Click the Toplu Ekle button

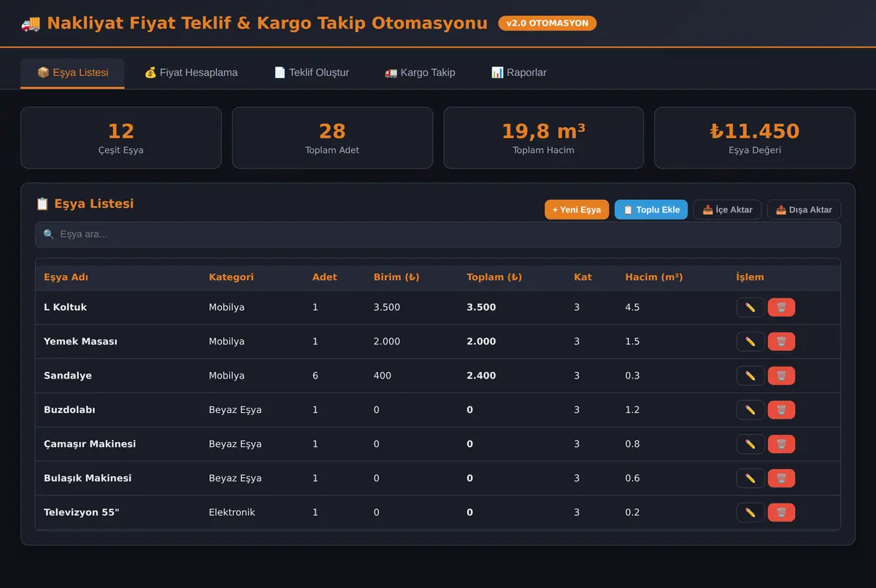651,210
